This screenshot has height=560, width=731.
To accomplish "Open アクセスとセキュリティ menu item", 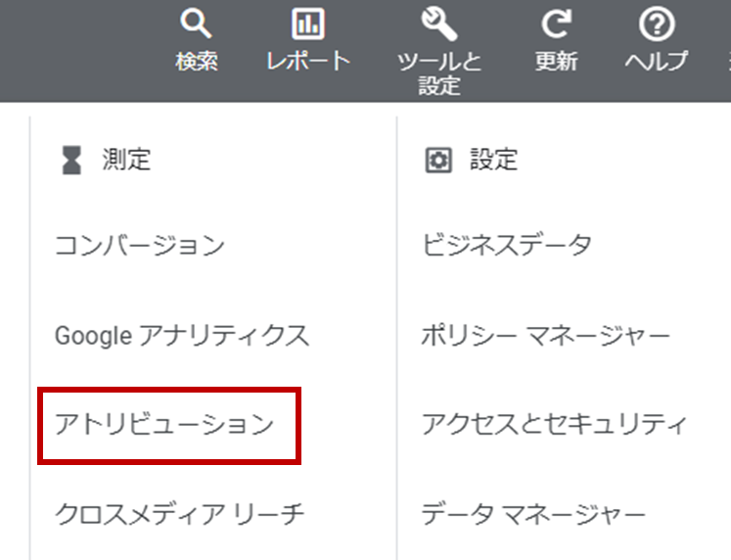I will pos(554,424).
